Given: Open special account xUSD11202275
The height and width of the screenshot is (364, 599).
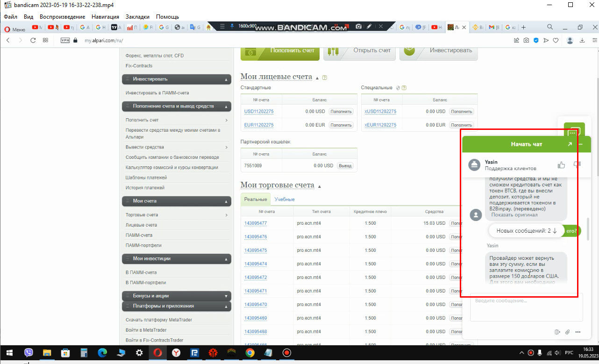Looking at the screenshot, I should point(380,112).
